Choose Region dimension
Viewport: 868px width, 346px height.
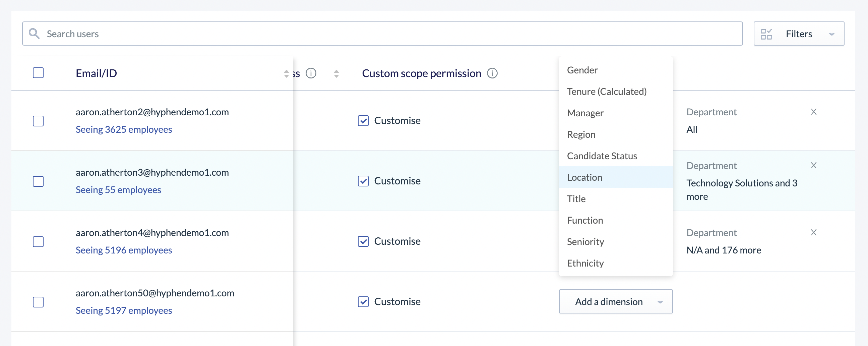[x=616, y=134]
